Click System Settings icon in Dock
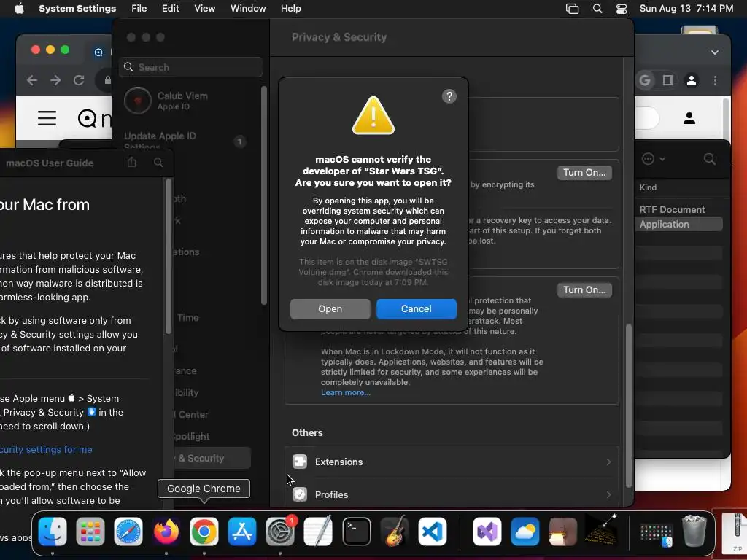The image size is (747, 560). (280, 532)
